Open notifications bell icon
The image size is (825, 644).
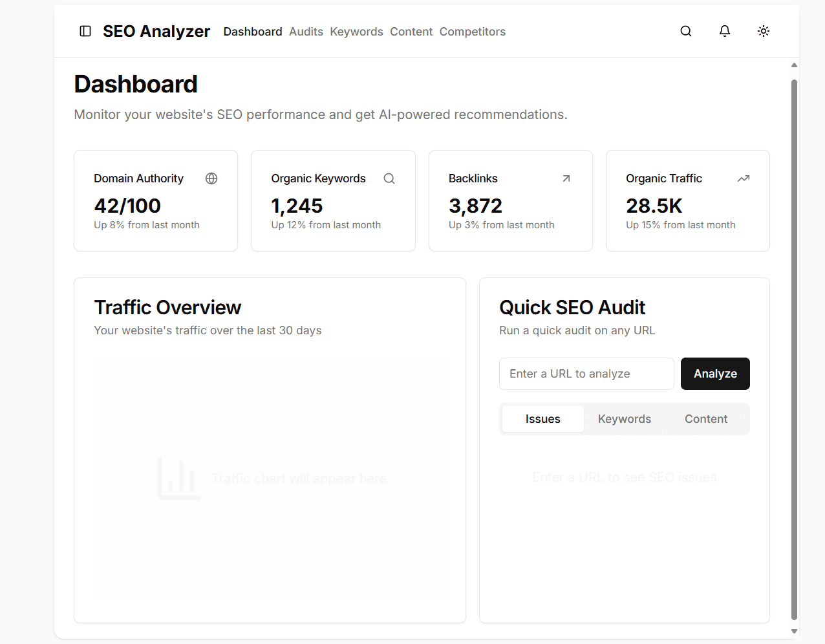(x=725, y=31)
